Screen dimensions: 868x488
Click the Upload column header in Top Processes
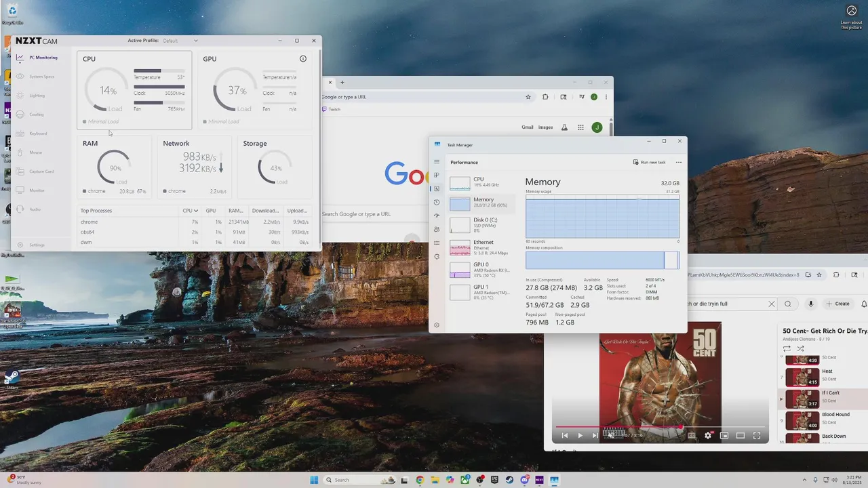(x=297, y=211)
